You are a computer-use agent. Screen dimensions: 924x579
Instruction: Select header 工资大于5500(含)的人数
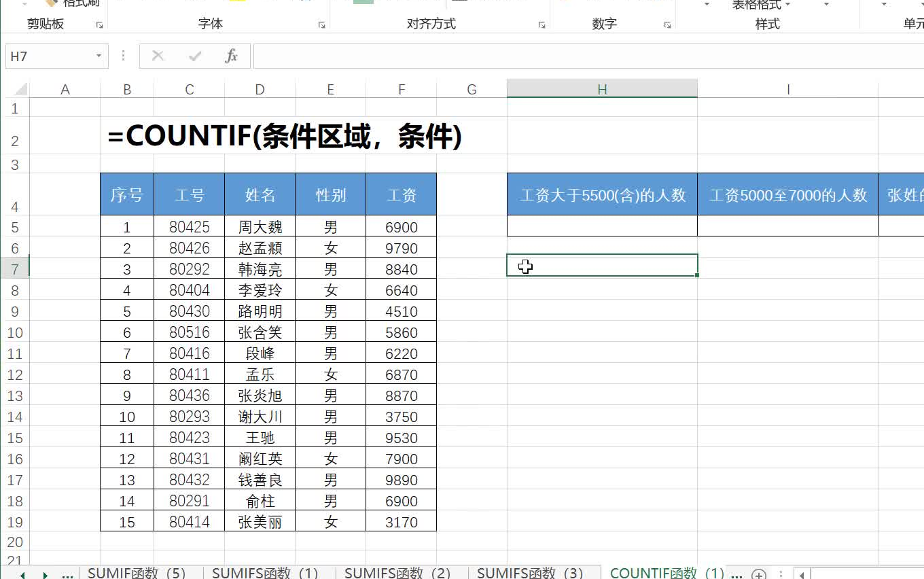[602, 194]
